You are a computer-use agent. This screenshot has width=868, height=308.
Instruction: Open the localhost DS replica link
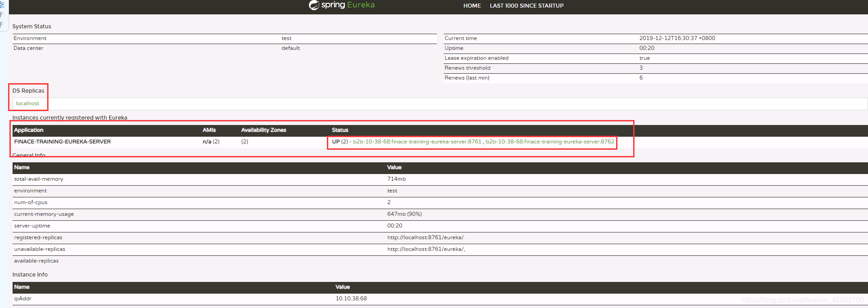[x=27, y=103]
